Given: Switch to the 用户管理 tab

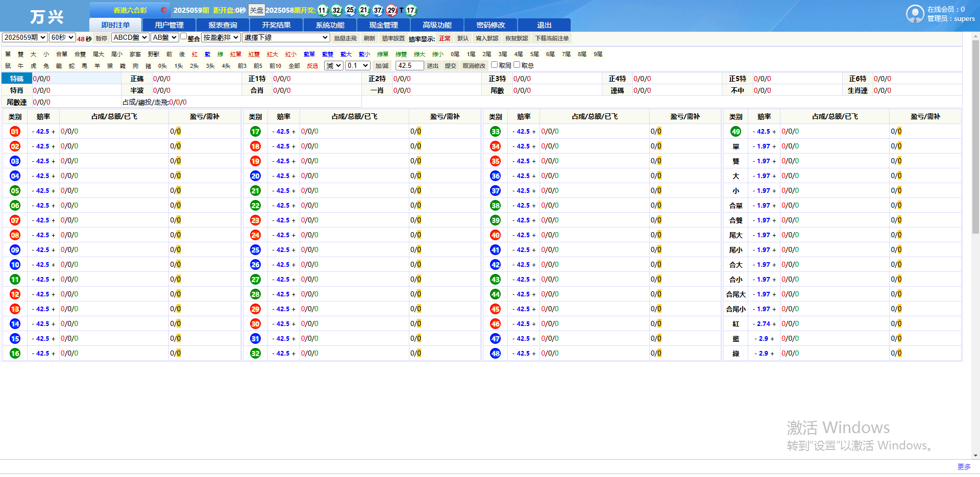Looking at the screenshot, I should point(169,25).
